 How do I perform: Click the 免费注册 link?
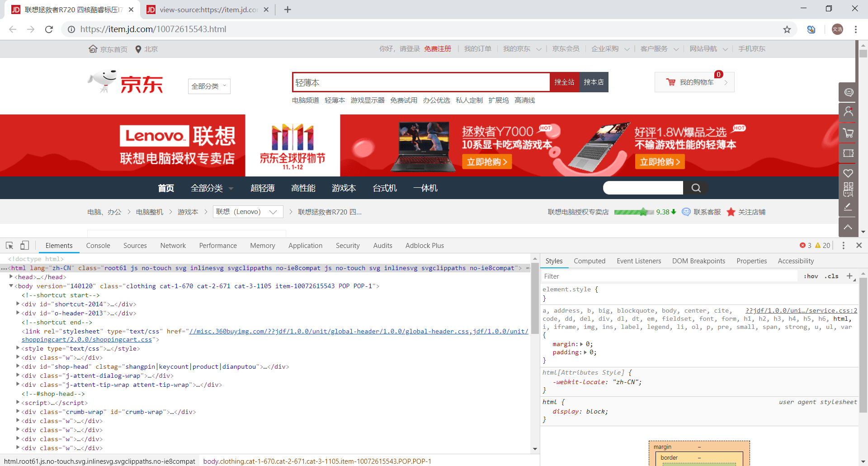pos(438,49)
